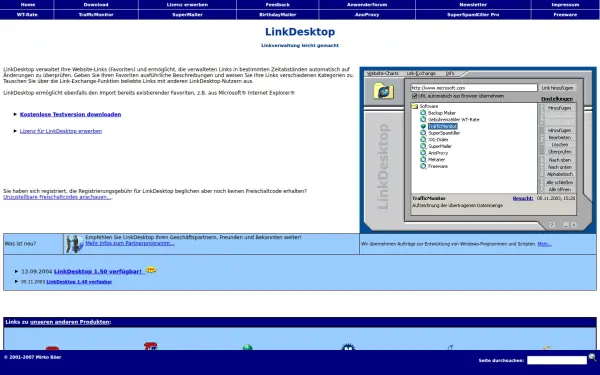
Task: Click the URL field showing www.microsoft.com
Action: point(474,88)
